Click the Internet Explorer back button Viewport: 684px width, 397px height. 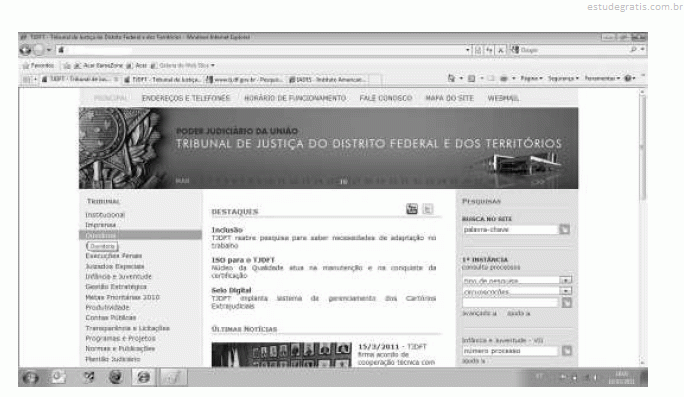(25, 50)
